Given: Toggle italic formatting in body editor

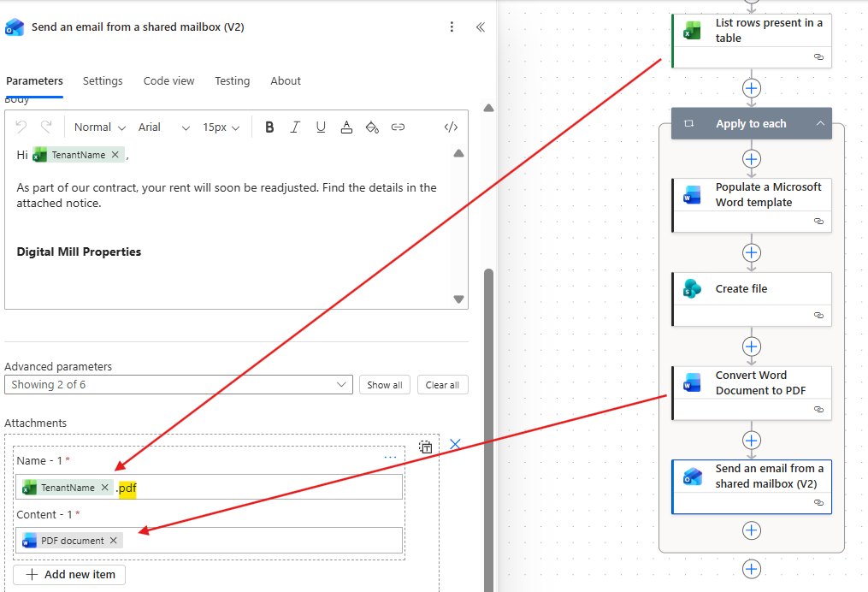Looking at the screenshot, I should click(295, 127).
